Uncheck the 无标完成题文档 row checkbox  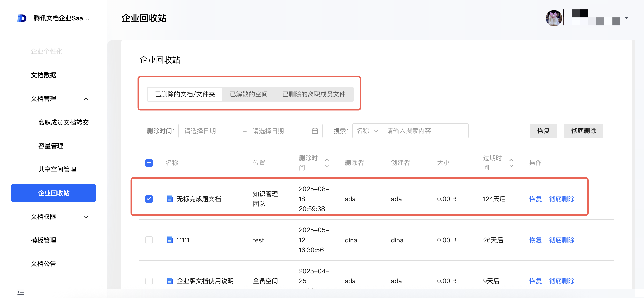click(x=149, y=199)
